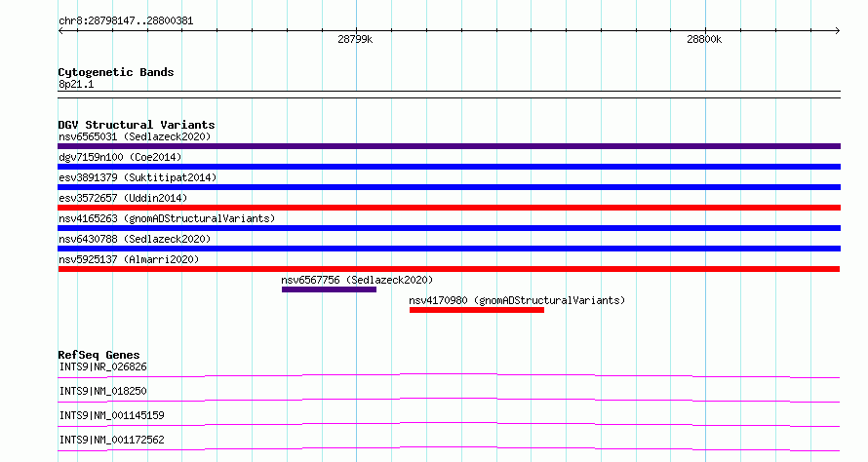Click the right arrow at ruler end
Screen dimensions: 868x462
pyautogui.click(x=837, y=31)
